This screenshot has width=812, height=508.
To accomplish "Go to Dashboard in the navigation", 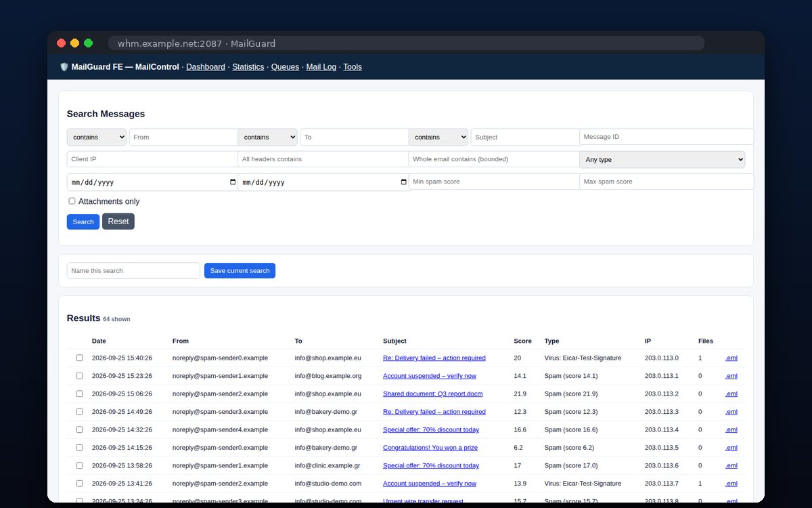I will click(x=206, y=67).
